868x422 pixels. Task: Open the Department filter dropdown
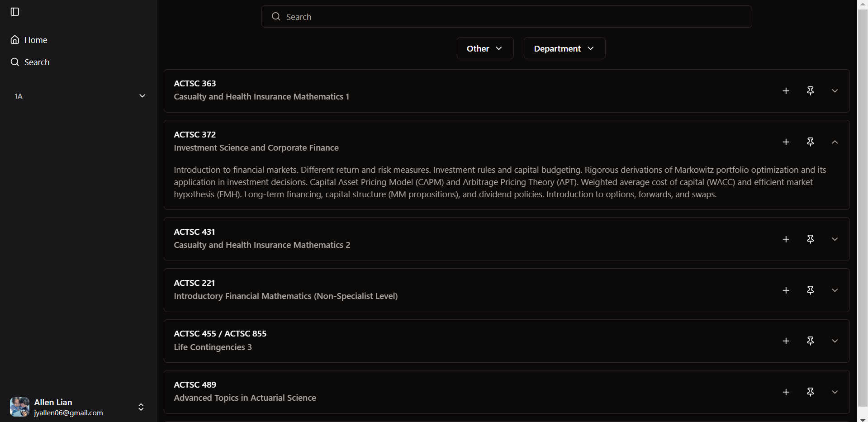click(x=564, y=48)
